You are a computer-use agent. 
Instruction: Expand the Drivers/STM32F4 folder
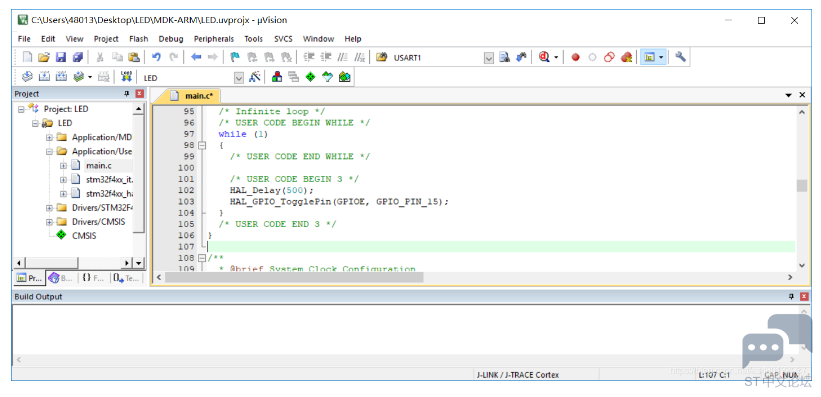click(49, 207)
